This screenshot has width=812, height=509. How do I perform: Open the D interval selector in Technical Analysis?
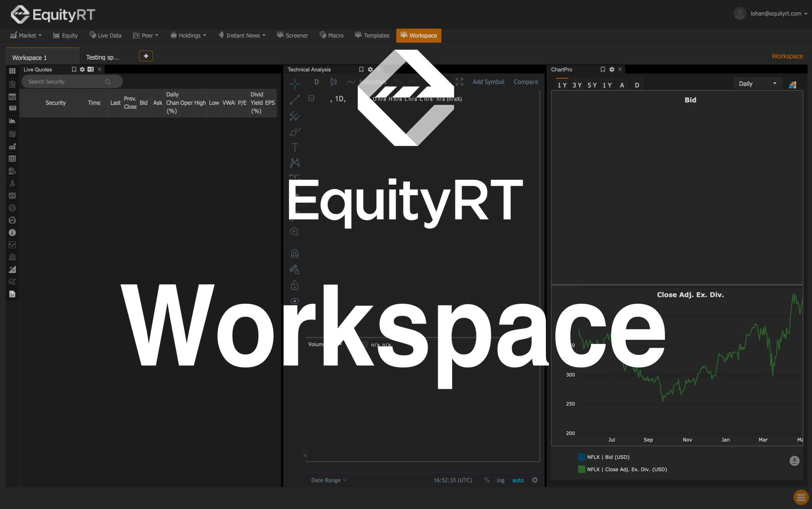pyautogui.click(x=316, y=82)
